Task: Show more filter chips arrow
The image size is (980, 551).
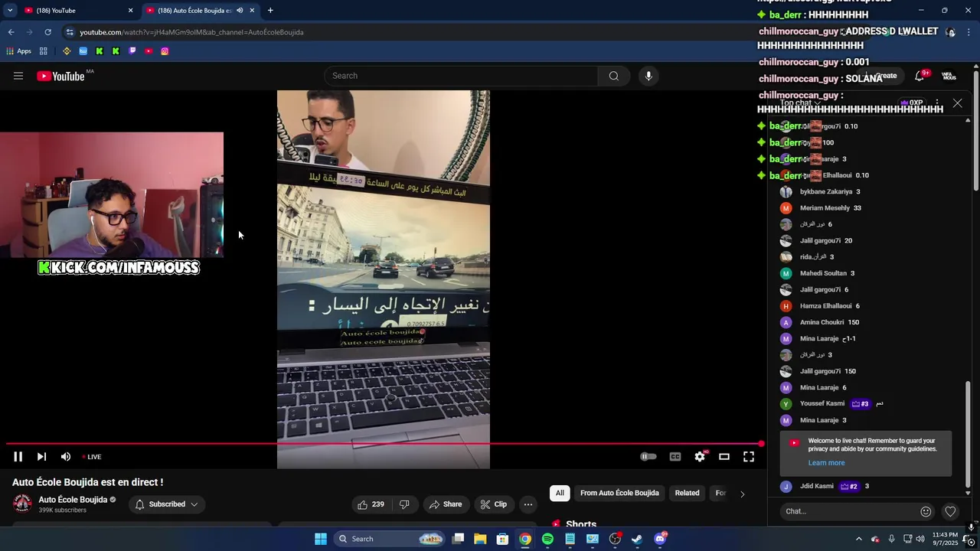Action: click(x=742, y=494)
